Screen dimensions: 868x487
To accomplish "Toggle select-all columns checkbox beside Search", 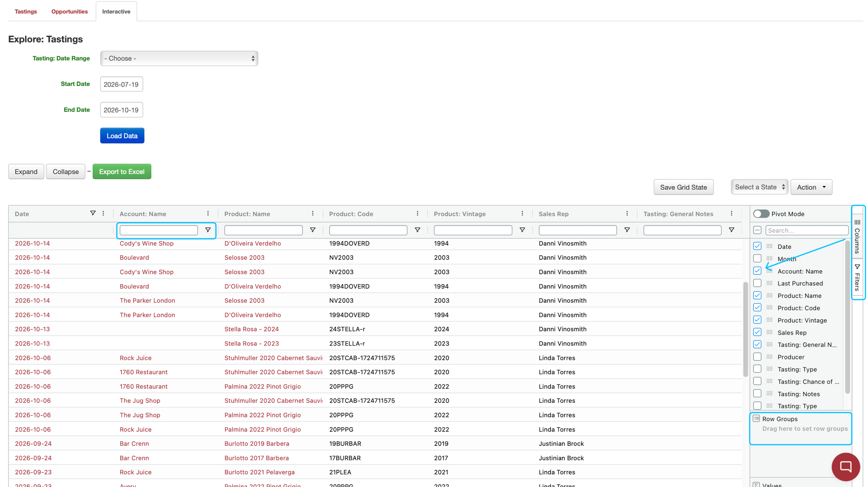I will (757, 230).
